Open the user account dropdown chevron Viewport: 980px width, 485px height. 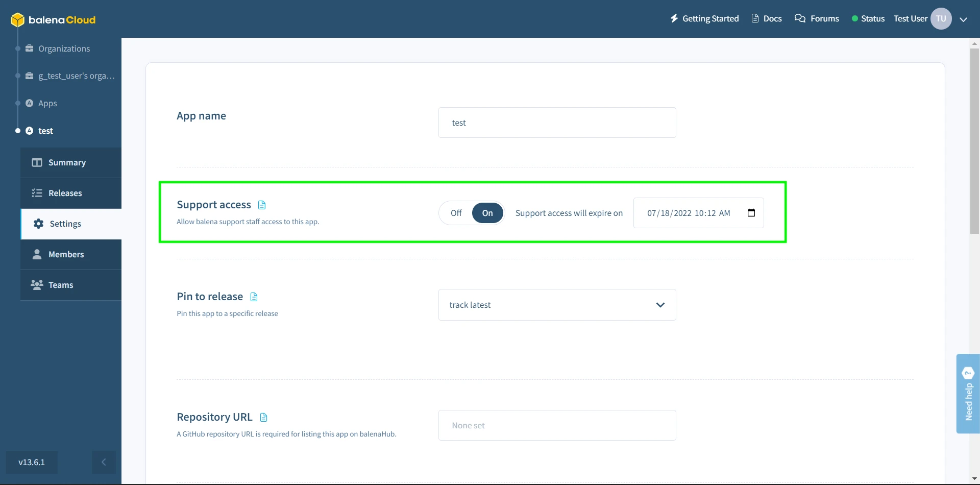pos(964,19)
